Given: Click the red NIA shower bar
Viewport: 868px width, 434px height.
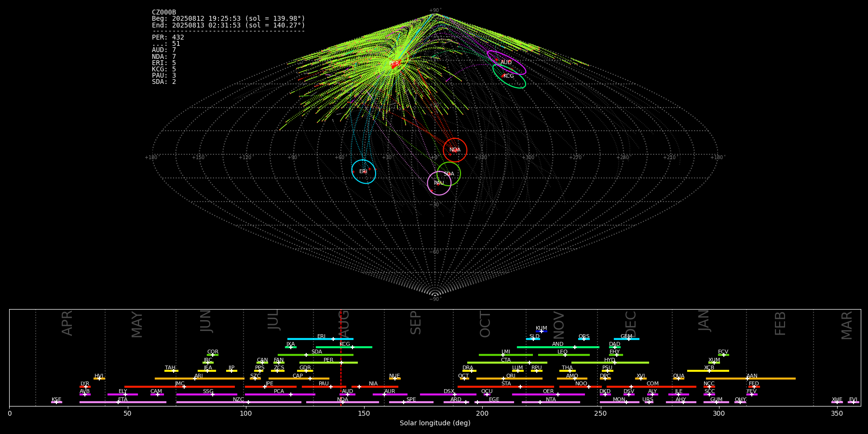Looking at the screenshot, I should [375, 387].
